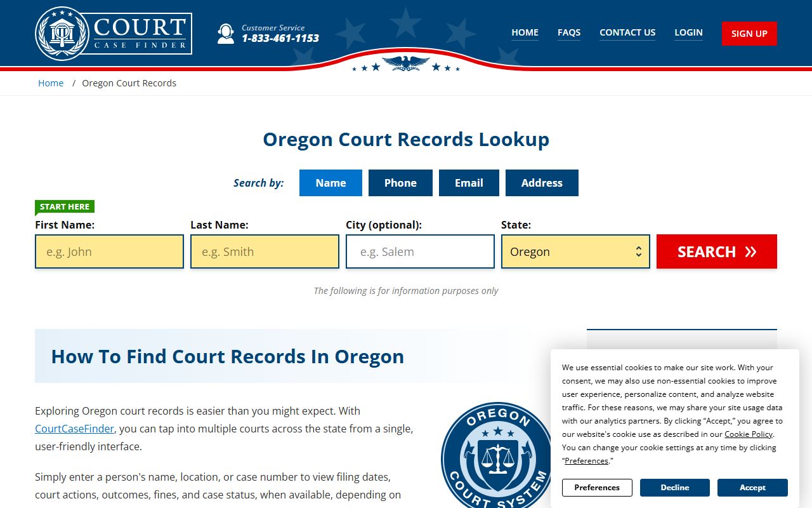
Task: Click the How To Find Court Records heading
Action: (228, 356)
